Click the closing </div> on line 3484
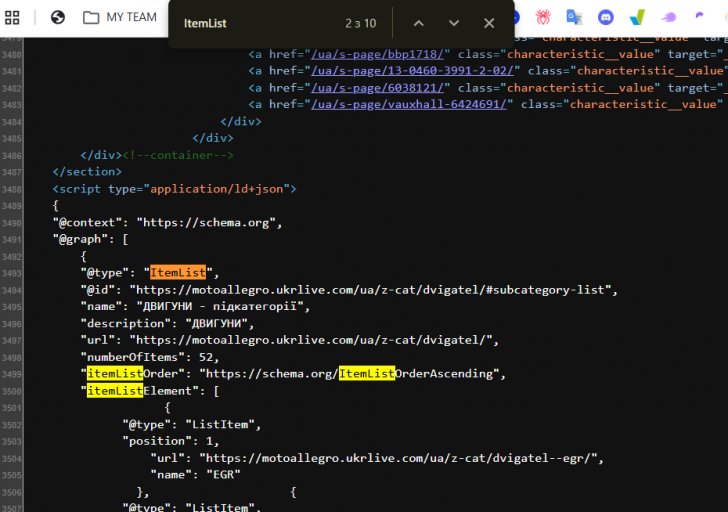728x512 pixels. click(241, 122)
